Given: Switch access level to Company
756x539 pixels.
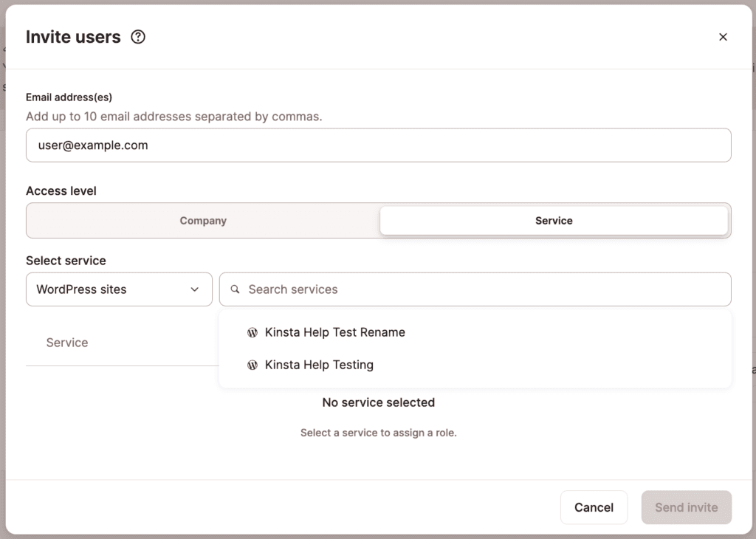Looking at the screenshot, I should pos(203,221).
